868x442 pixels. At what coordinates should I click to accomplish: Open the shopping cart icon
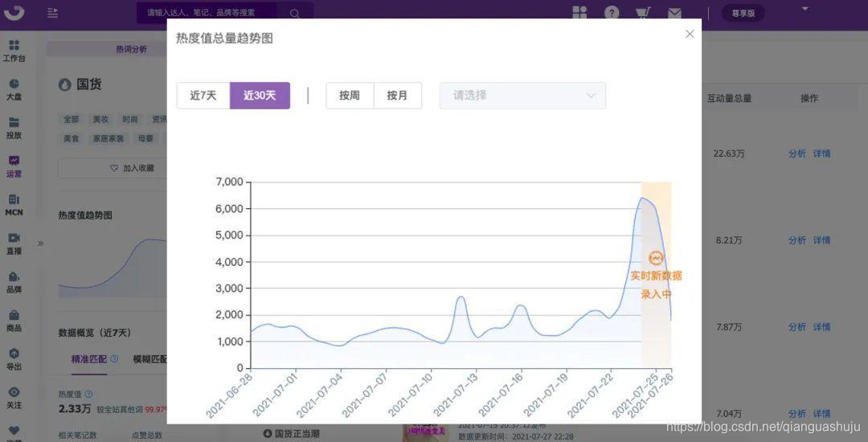[643, 13]
